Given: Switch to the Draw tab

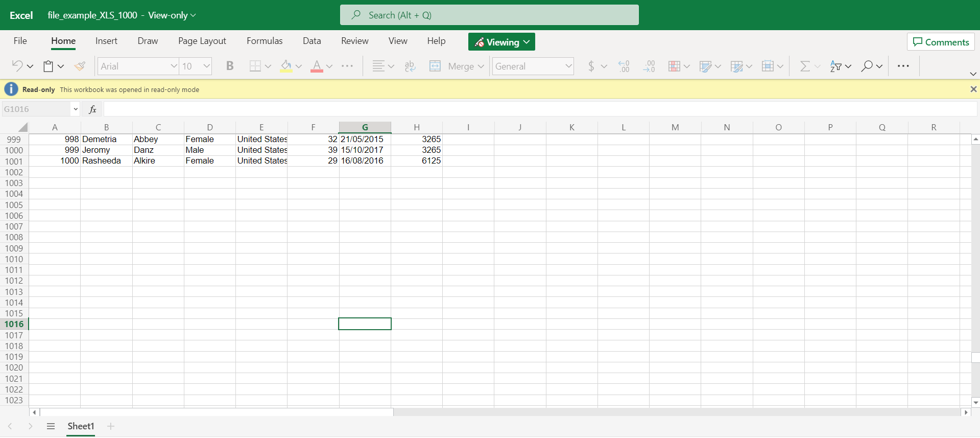Looking at the screenshot, I should click(x=148, y=41).
